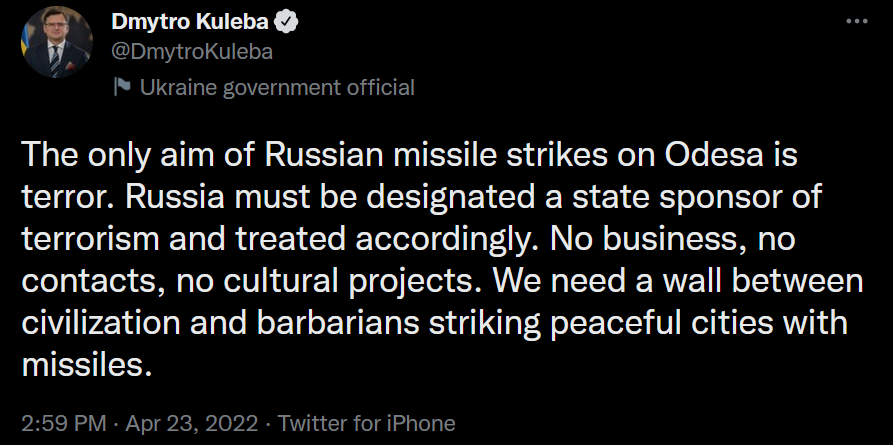Select the Ukraine government official label
The height and width of the screenshot is (445, 893).
pos(277,88)
